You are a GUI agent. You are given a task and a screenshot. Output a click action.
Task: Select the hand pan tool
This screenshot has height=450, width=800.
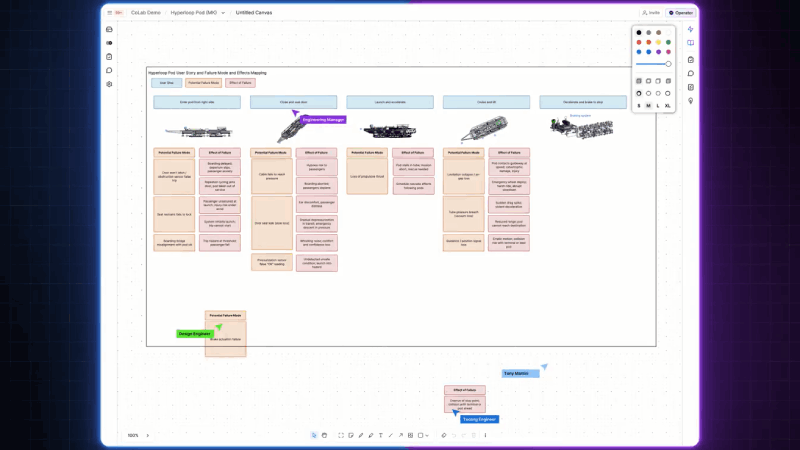point(324,435)
